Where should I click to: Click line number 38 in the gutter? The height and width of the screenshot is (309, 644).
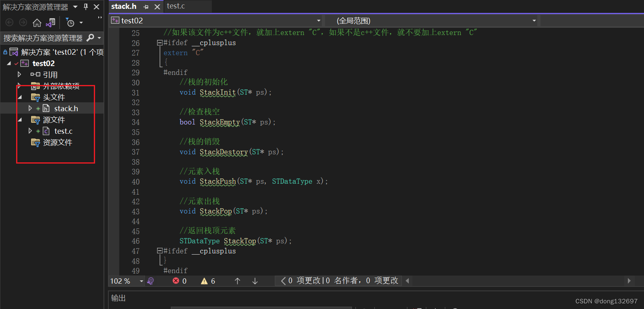tap(136, 162)
